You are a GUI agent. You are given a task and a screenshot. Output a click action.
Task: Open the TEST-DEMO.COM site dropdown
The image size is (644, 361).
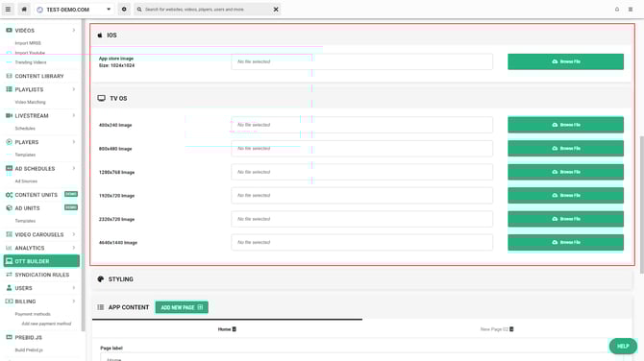click(74, 9)
